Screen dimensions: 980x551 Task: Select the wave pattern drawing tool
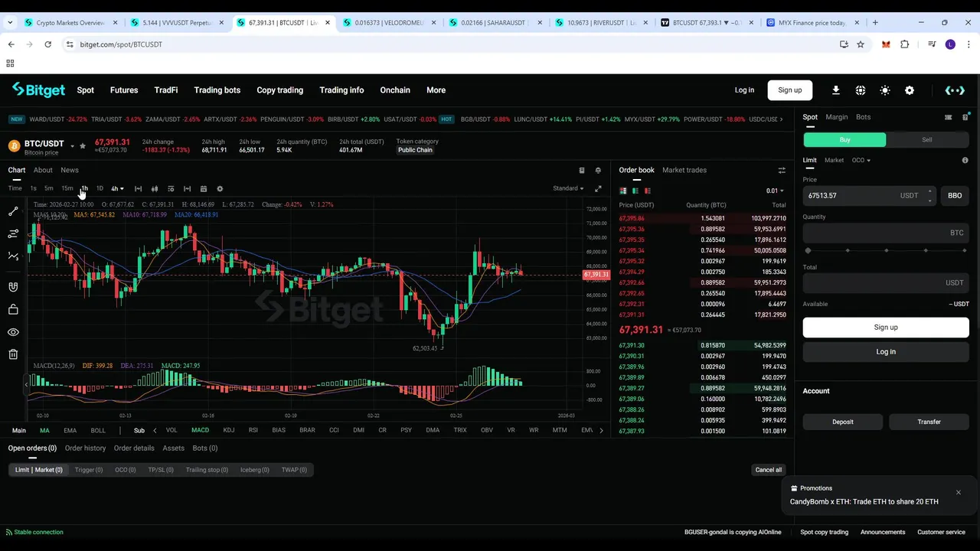pyautogui.click(x=13, y=256)
